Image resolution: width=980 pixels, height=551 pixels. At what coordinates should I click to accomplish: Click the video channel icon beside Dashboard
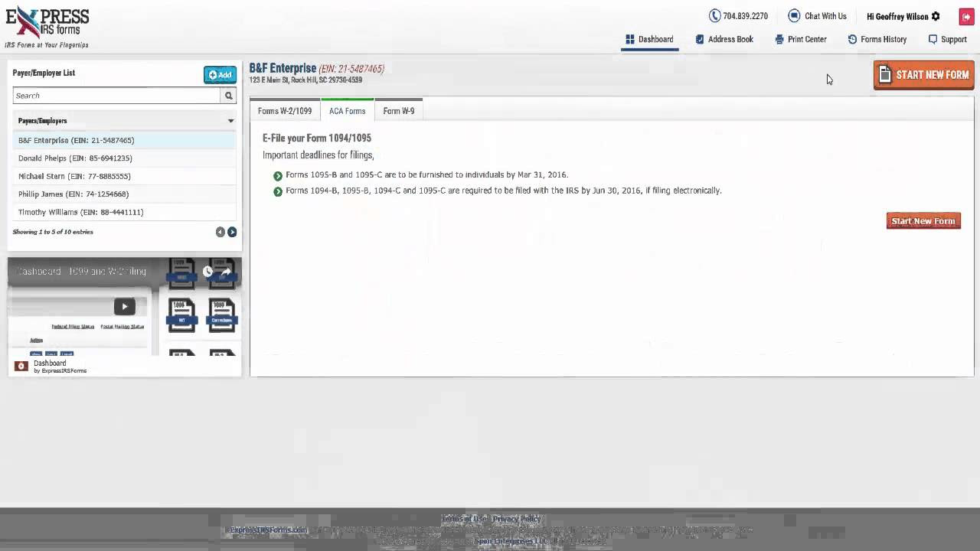click(x=21, y=367)
